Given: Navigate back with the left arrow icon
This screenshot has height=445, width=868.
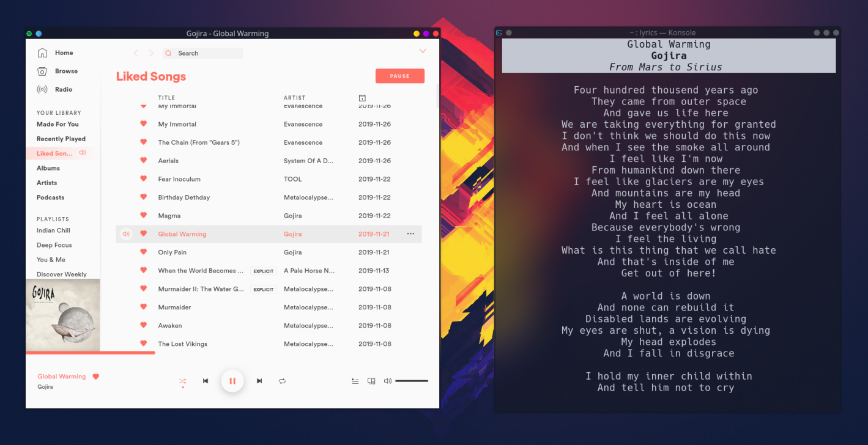Looking at the screenshot, I should 136,53.
